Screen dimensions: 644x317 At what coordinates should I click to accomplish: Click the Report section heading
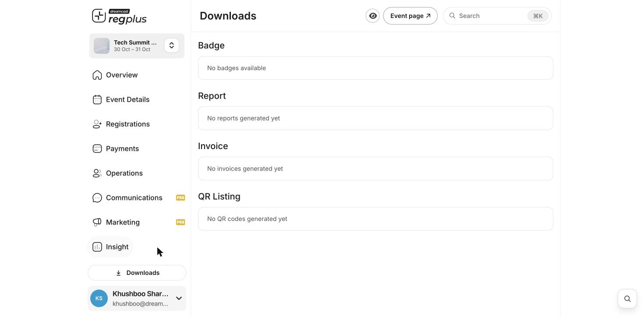(212, 96)
